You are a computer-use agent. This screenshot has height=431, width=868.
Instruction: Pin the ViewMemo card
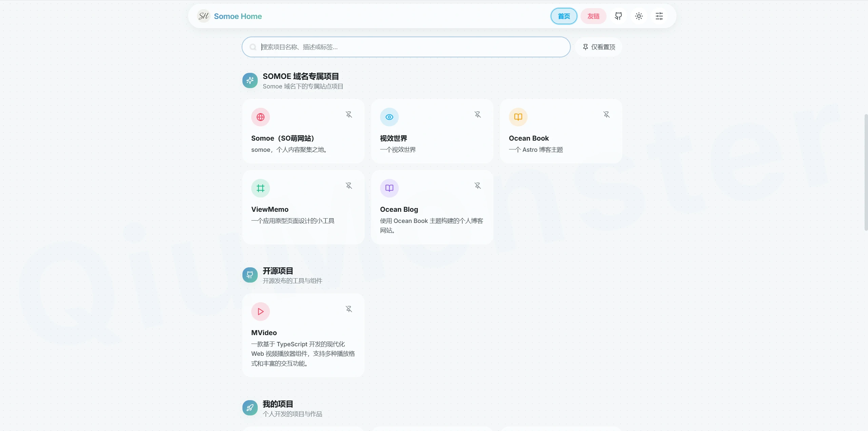349,186
